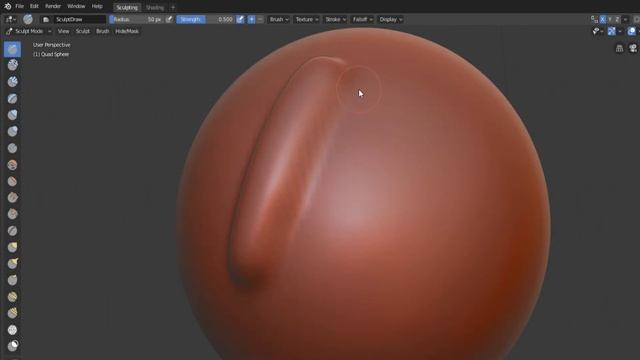Viewport: 640px width, 360px height.
Task: Toggle Z axis symmetry
Action: pyautogui.click(x=617, y=19)
